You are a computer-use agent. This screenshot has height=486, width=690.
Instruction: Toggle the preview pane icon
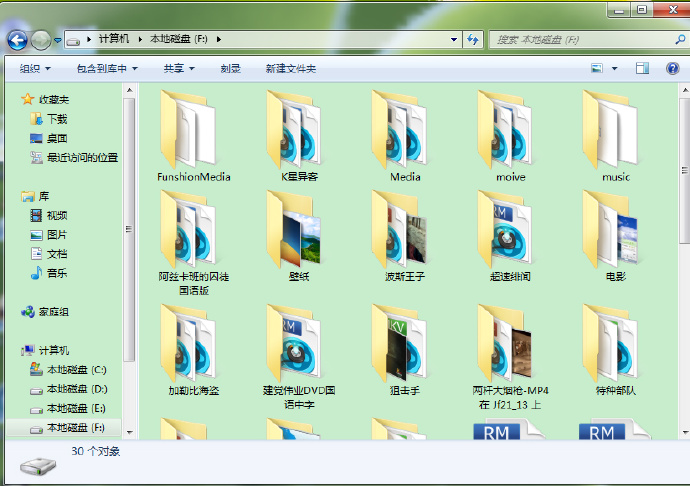pos(642,68)
